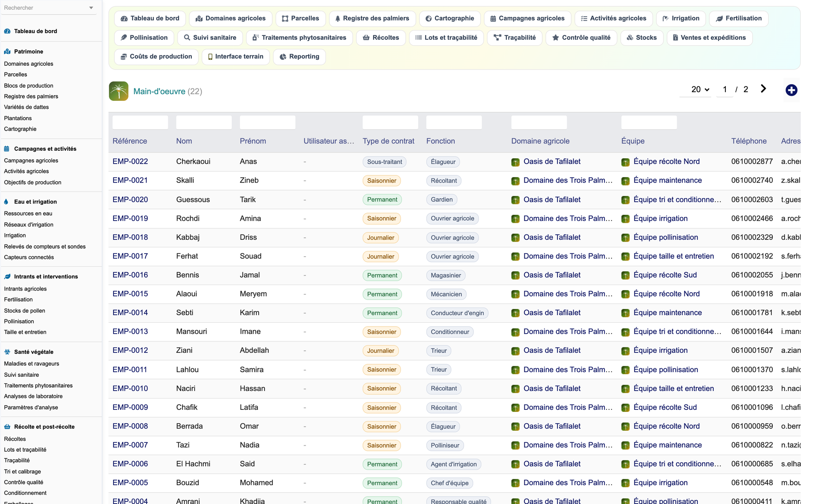Open Objectifs de production in sidebar
Image resolution: width=815 pixels, height=504 pixels.
tap(33, 182)
